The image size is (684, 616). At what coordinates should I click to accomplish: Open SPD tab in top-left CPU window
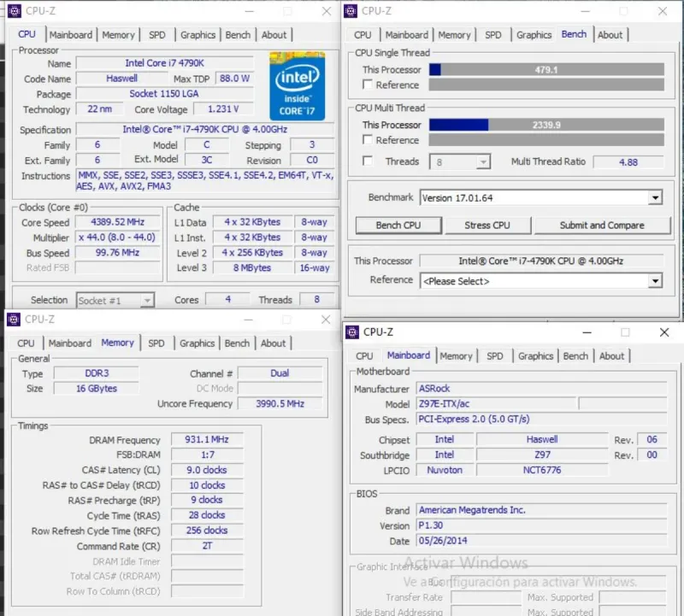tap(157, 35)
